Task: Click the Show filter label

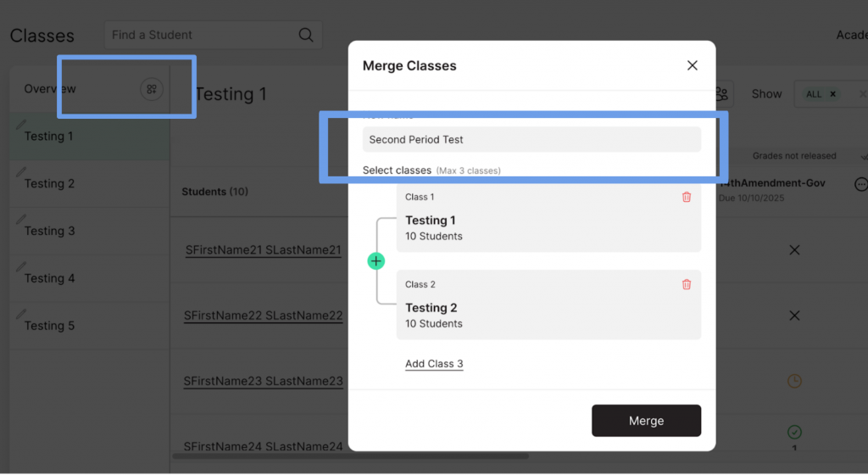Action: click(766, 94)
